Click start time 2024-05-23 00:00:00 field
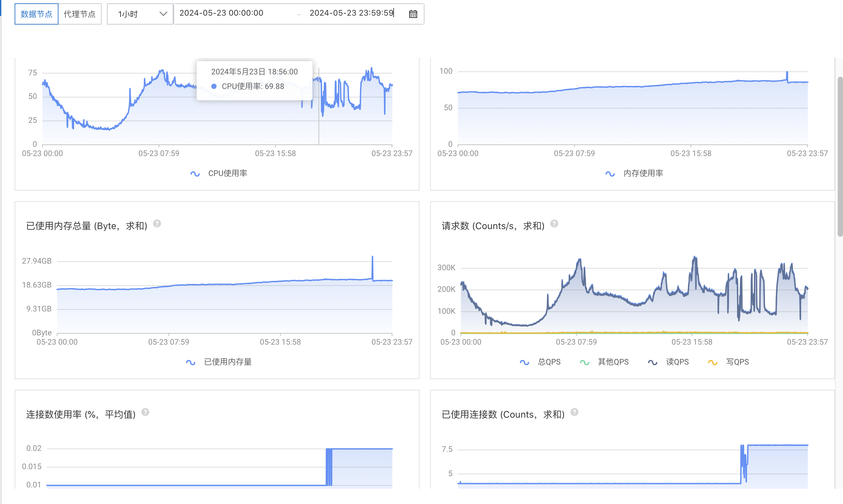This screenshot has width=843, height=504. (x=221, y=13)
